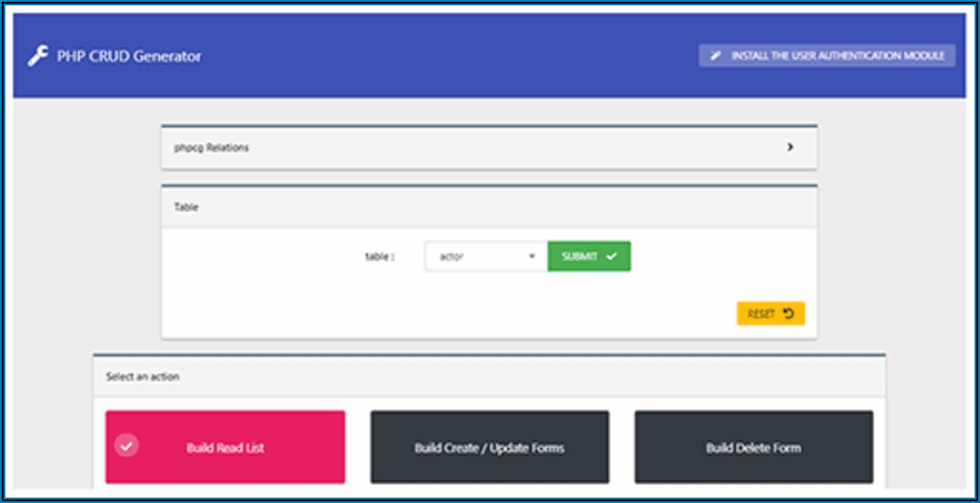Click Install the User Authentication Module button

tap(827, 56)
